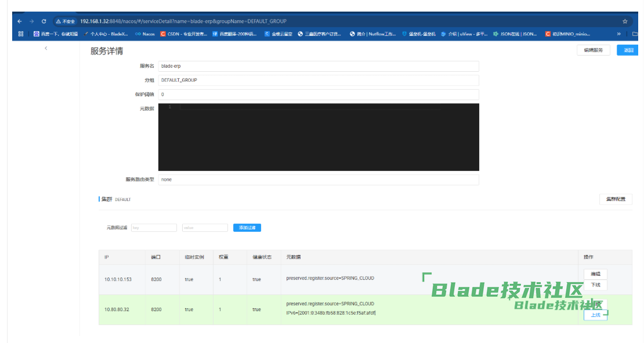
Task: Bookmark this page with the star icon
Action: [625, 21]
